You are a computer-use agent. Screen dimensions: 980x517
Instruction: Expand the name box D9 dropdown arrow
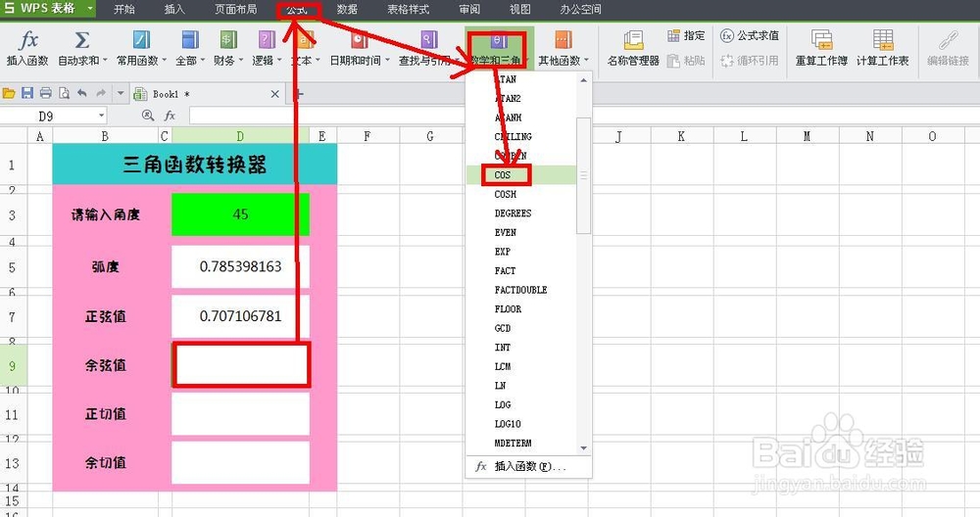click(101, 116)
